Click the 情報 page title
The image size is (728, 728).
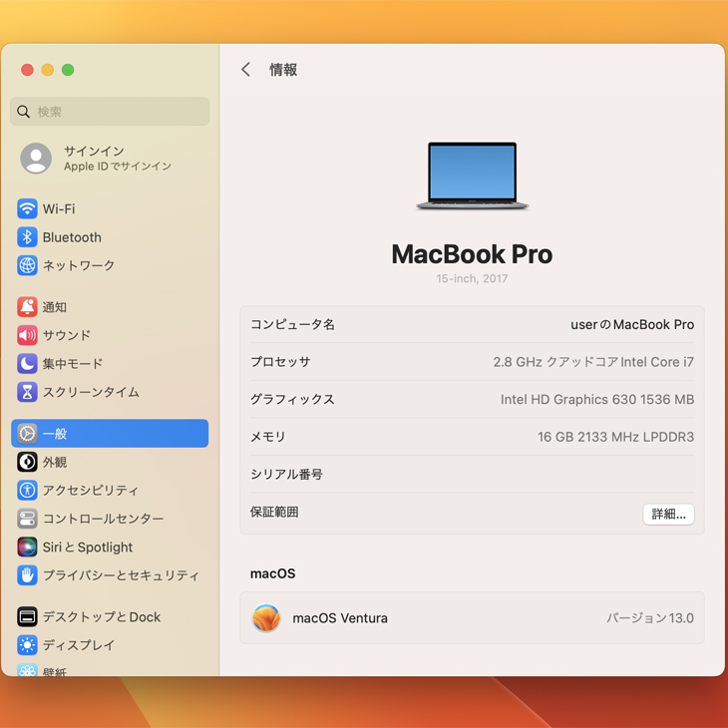pyautogui.click(x=283, y=70)
